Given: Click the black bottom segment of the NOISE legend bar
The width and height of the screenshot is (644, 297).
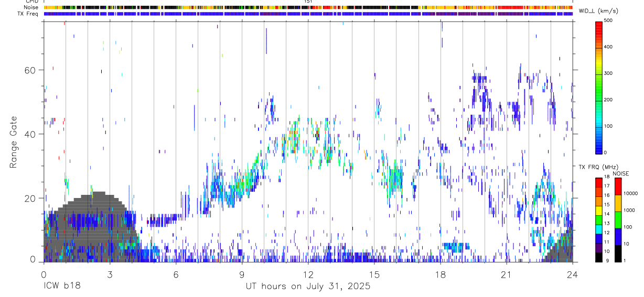Looking at the screenshot, I should [618, 254].
